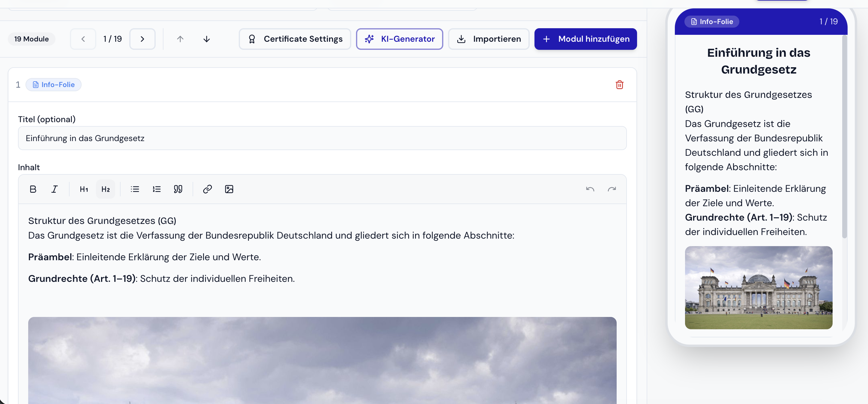Undo the last editing action
Screen dimensions: 868x404
click(590, 189)
